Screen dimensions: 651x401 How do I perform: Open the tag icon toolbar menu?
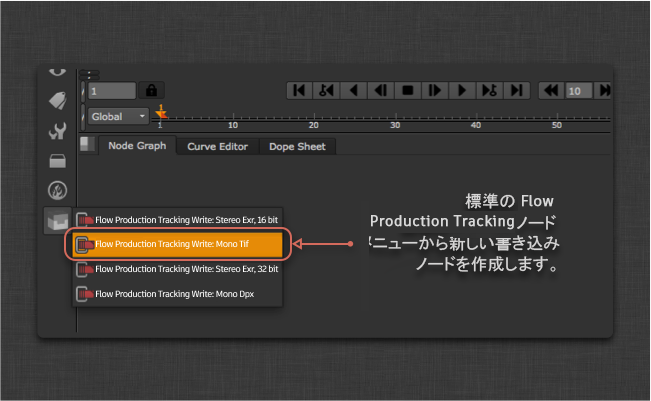tap(58, 100)
